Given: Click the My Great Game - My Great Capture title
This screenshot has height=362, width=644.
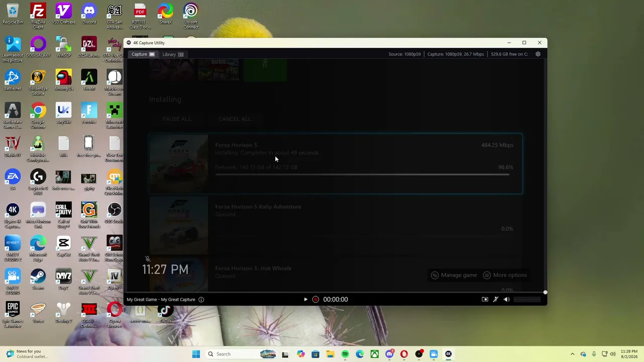Looking at the screenshot, I should 161,300.
